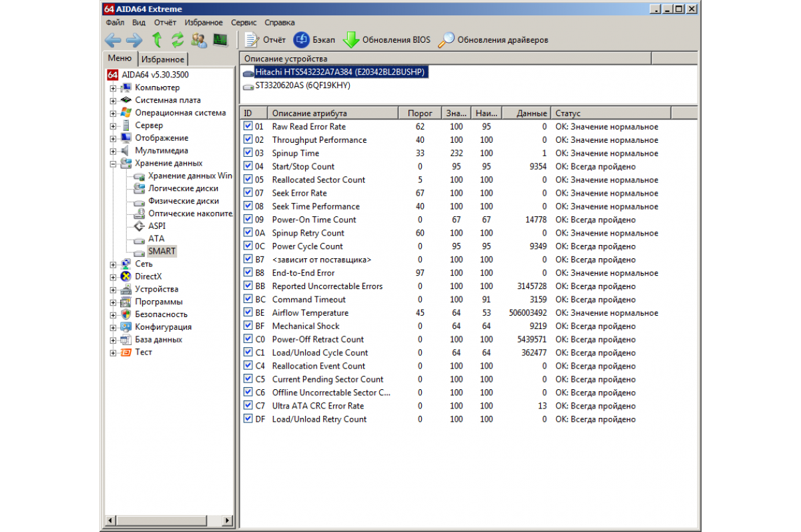The height and width of the screenshot is (532, 801).
Task: Click the Отчёт report toolbar button
Action: coord(265,40)
